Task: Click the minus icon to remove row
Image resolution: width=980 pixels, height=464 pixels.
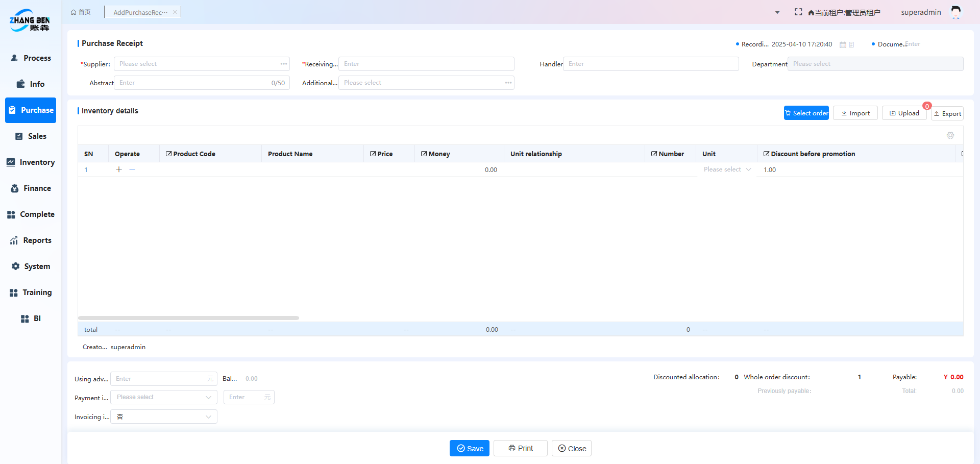Action: (x=132, y=169)
